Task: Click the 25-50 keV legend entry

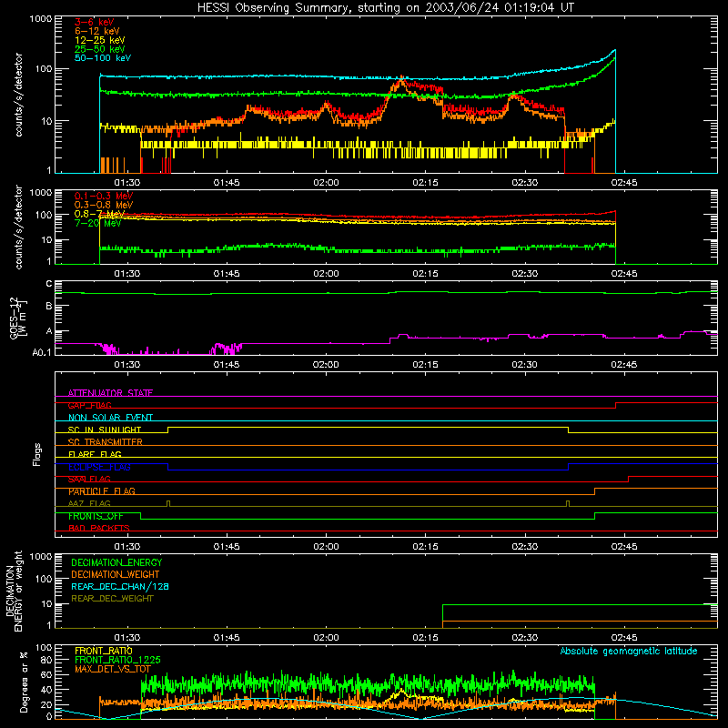Action: [100, 49]
